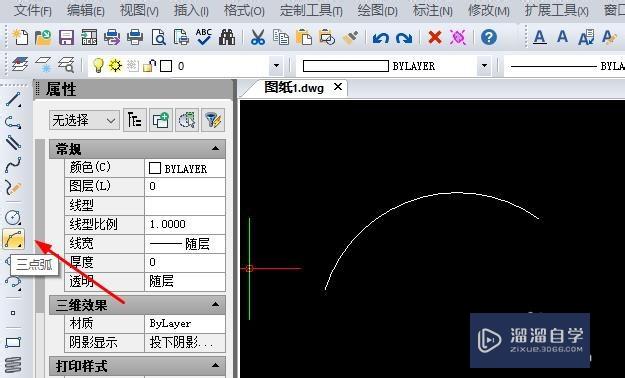The image size is (625, 378).
Task: Click the 线型比例 value 1.0000
Action: pos(185,224)
